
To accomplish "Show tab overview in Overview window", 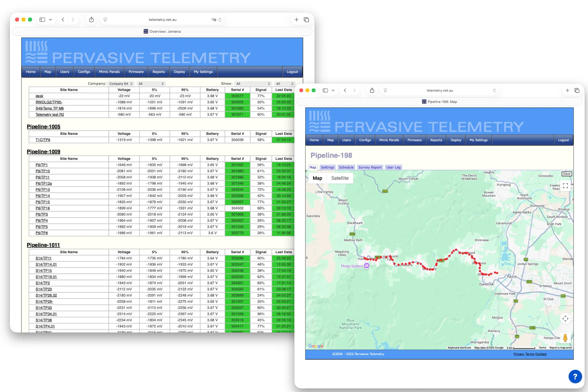I will click(306, 20).
